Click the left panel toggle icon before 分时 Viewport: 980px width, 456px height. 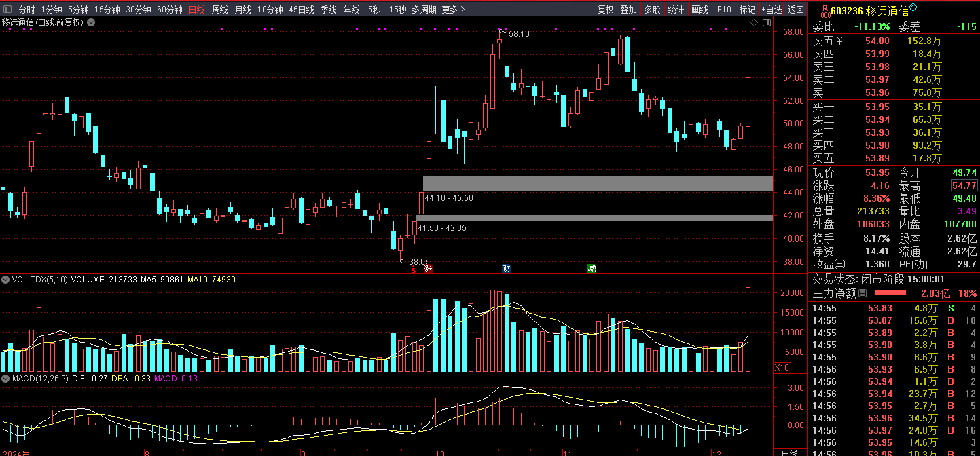(6, 9)
